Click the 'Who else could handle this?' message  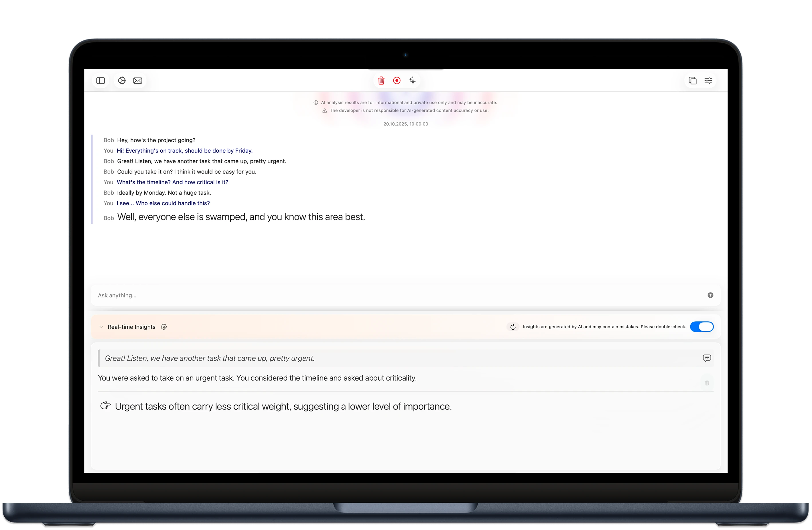[163, 203]
